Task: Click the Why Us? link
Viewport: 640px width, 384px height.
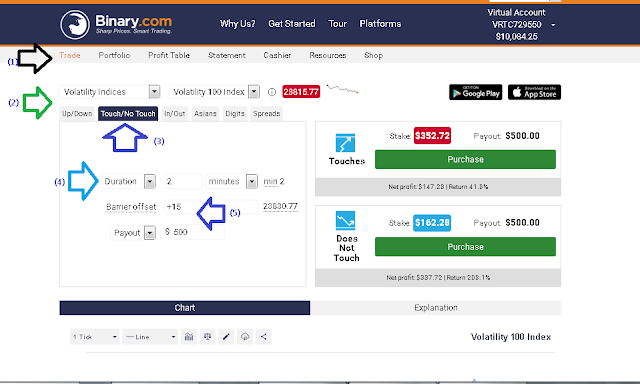Action: pyautogui.click(x=238, y=24)
